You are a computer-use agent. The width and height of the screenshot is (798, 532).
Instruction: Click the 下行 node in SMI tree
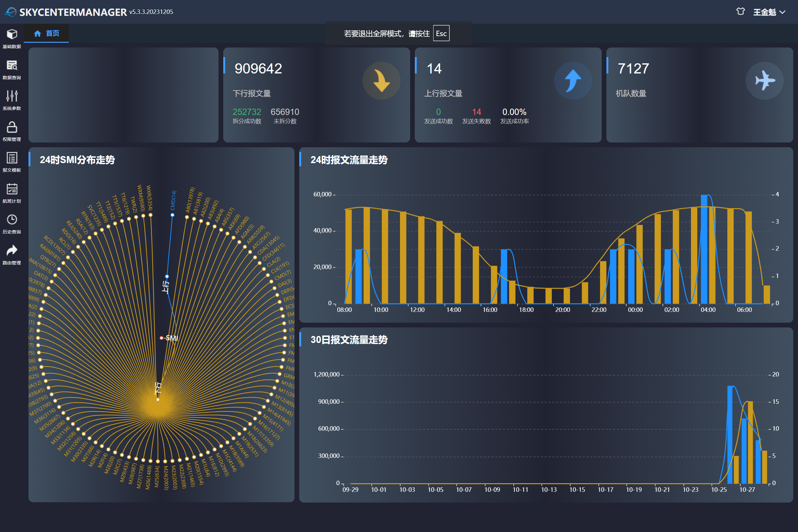point(158,400)
